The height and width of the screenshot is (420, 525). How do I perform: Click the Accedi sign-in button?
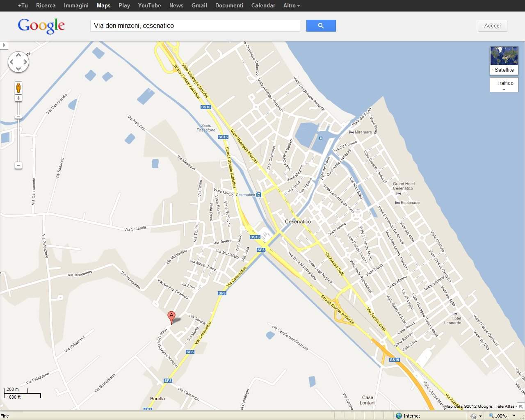[493, 25]
